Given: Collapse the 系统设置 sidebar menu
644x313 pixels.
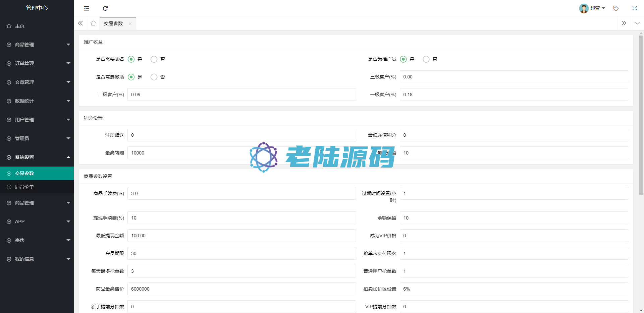Looking at the screenshot, I should 37,157.
